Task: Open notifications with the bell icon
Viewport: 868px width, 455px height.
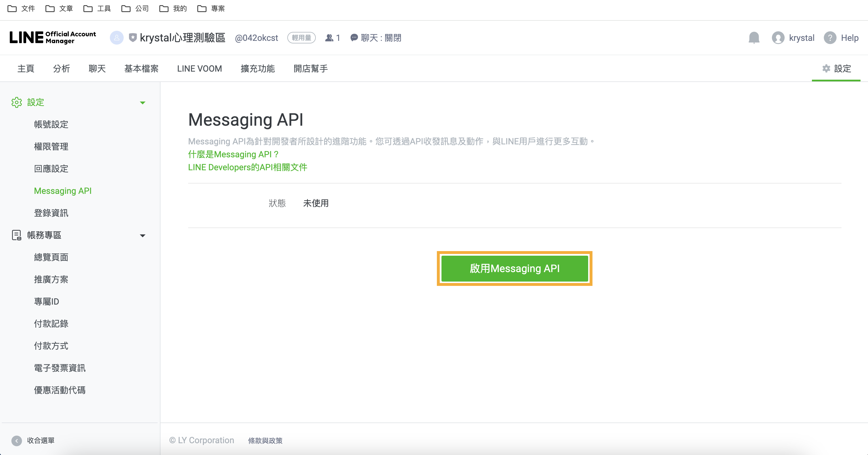Action: click(754, 38)
